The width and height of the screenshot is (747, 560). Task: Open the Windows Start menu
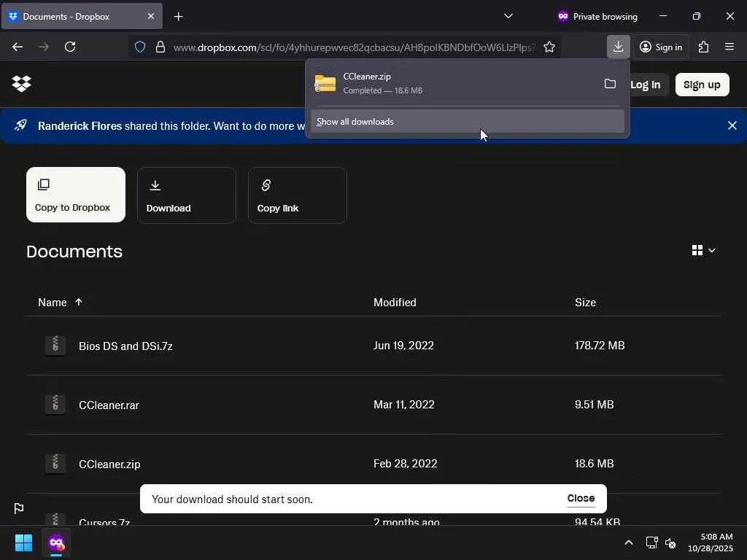point(23,542)
